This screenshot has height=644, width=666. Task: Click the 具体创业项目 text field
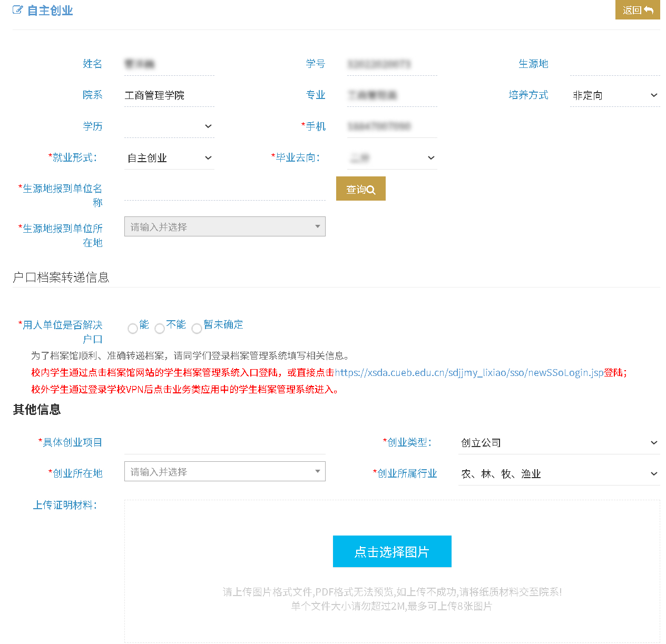[224, 443]
